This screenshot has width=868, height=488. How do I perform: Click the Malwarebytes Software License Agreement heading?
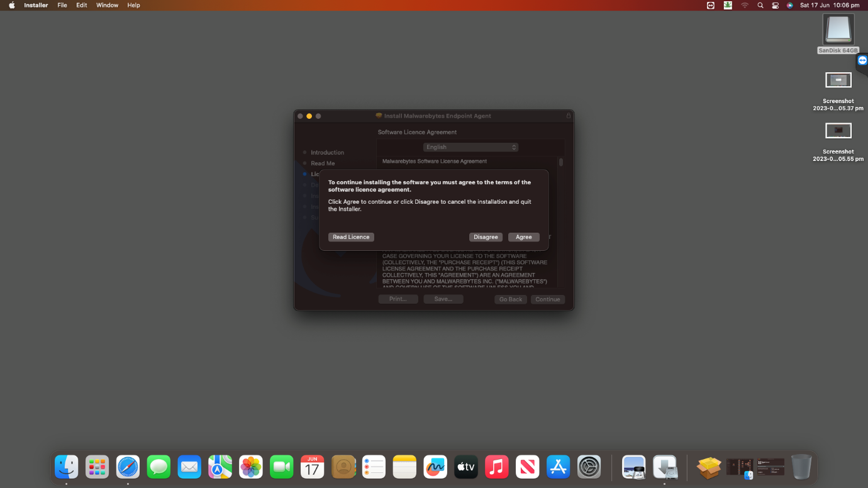435,162
